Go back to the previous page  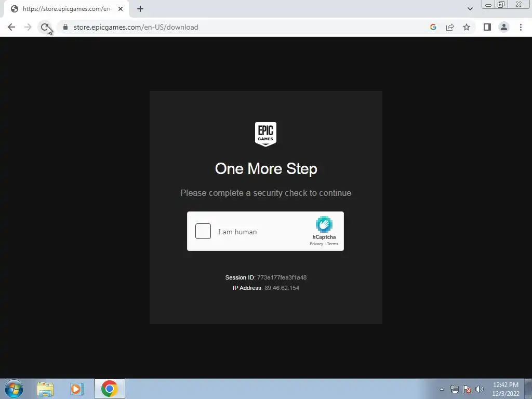(11, 27)
